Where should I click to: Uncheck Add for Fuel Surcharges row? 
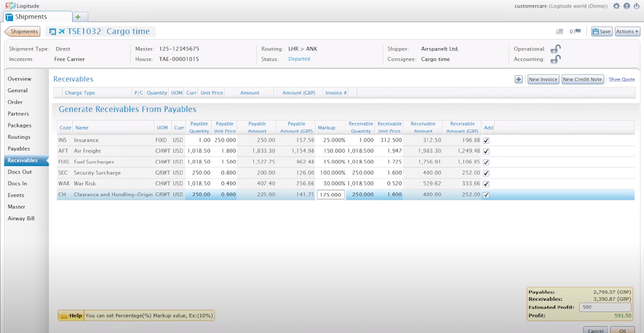coord(487,162)
